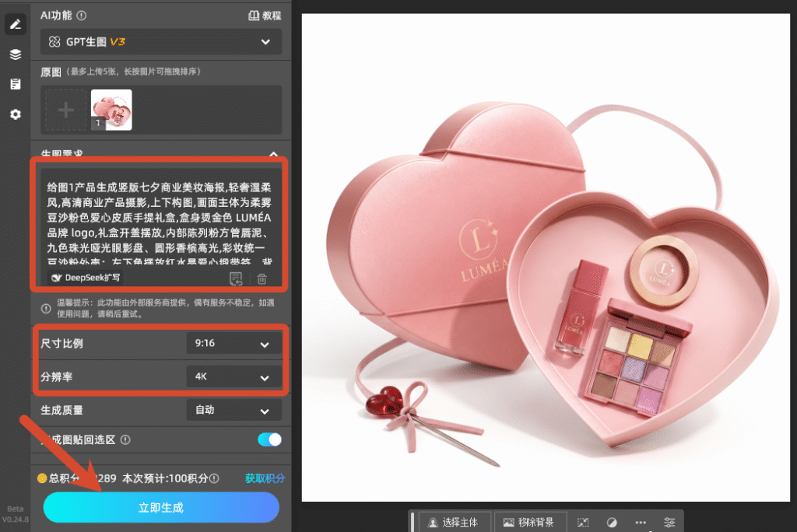Screen dimensions: 797x532
Task: Click the gold coin icon near 总积分
Action: 42,478
